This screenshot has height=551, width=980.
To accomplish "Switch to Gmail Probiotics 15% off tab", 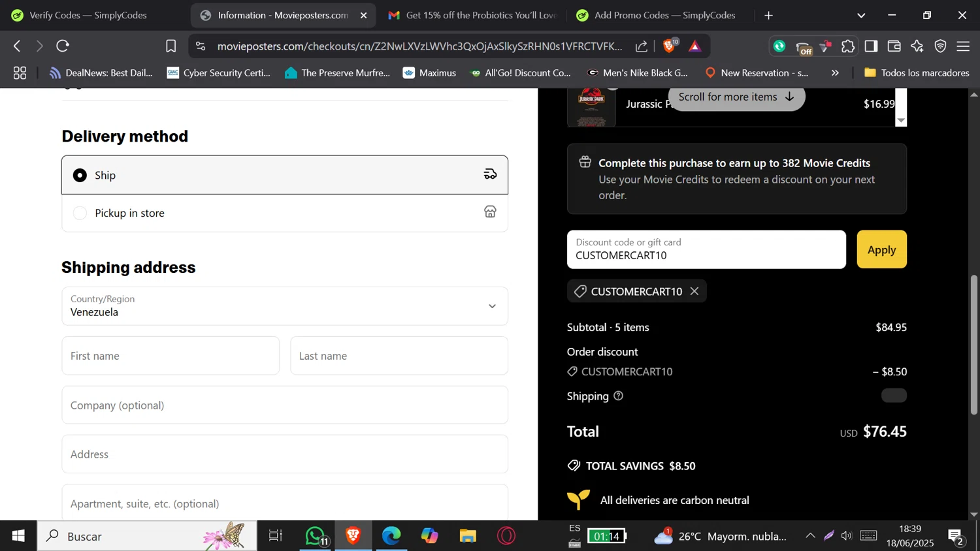I will [472, 15].
